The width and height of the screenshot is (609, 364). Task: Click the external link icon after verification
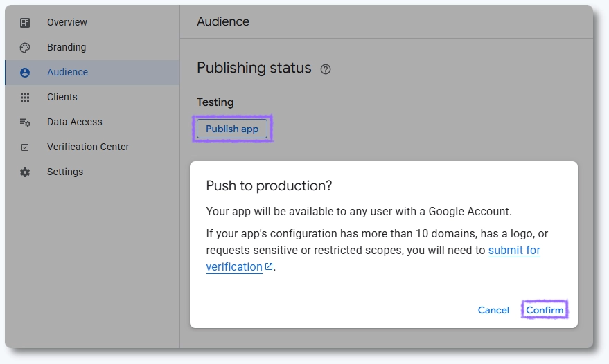269,266
